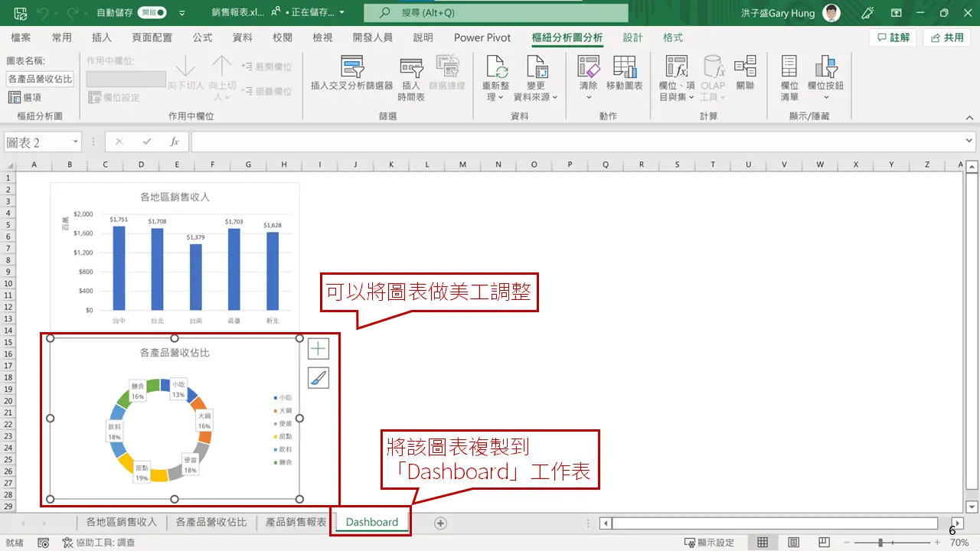The image size is (980, 551).
Task: Click the 共用 share button
Action: tap(946, 37)
